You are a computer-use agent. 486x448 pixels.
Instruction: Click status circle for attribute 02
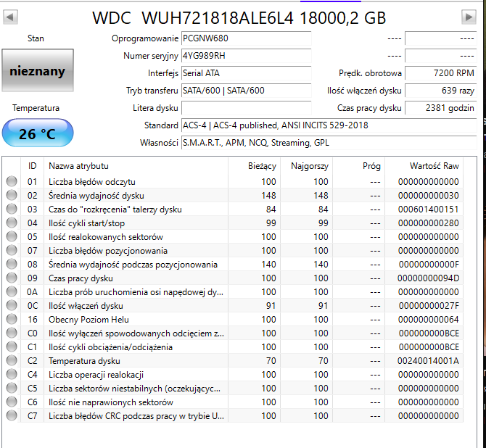(x=12, y=195)
